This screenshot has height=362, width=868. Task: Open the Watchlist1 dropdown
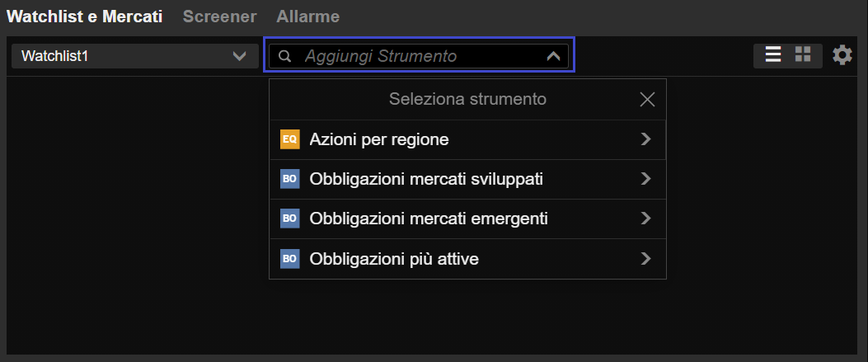(x=135, y=56)
